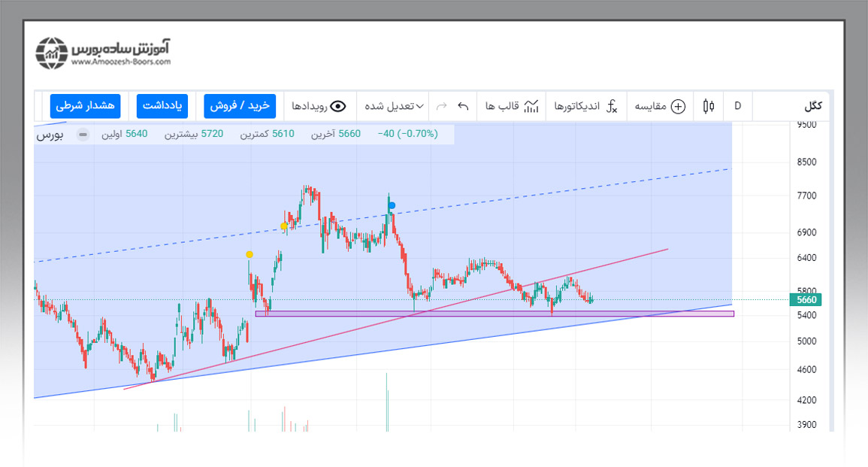Expand the تعدیل شده dropdown
The width and height of the screenshot is (868, 467).
click(x=394, y=106)
